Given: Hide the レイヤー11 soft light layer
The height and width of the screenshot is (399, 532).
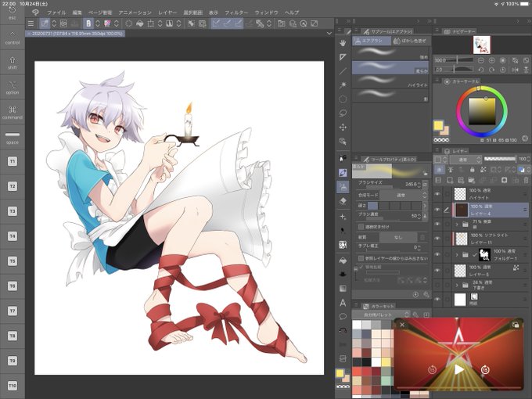Looking at the screenshot, I should 437,239.
